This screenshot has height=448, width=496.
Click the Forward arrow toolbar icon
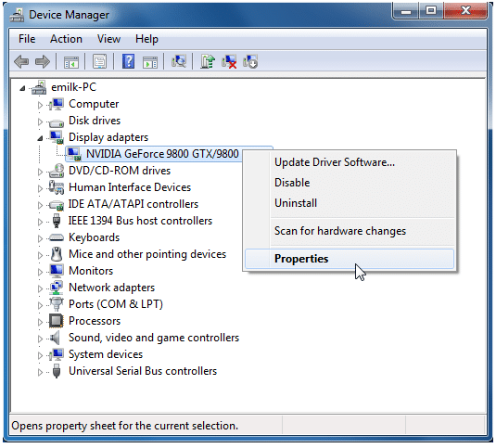click(43, 61)
